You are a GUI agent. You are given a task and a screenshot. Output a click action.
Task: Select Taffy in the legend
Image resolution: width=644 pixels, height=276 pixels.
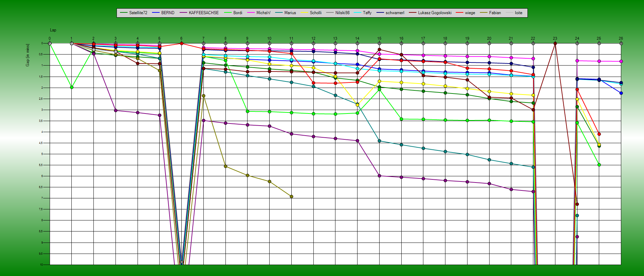(x=363, y=13)
